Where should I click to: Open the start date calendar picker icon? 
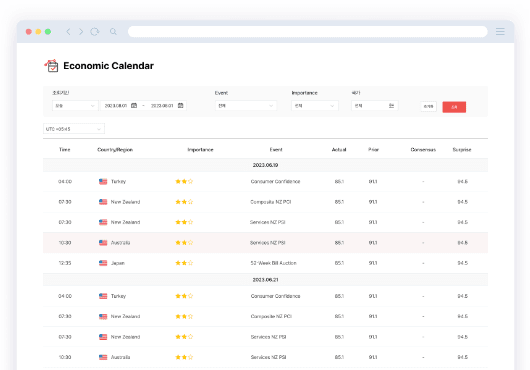134,106
